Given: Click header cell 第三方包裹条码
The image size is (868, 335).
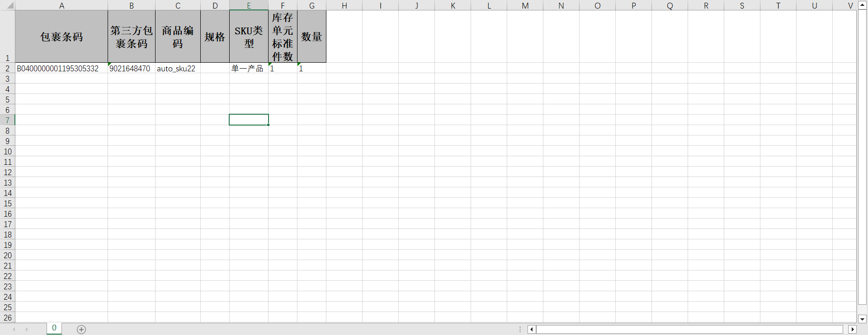Looking at the screenshot, I should [132, 37].
